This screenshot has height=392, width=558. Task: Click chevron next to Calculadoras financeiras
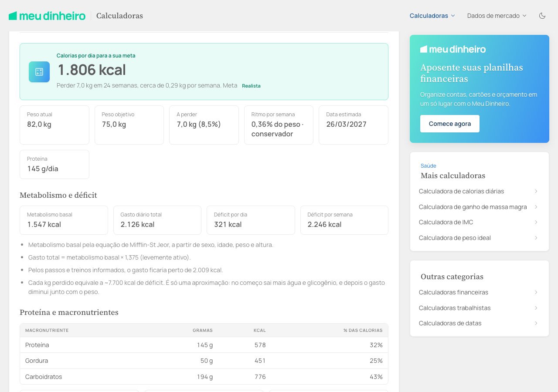(x=536, y=292)
